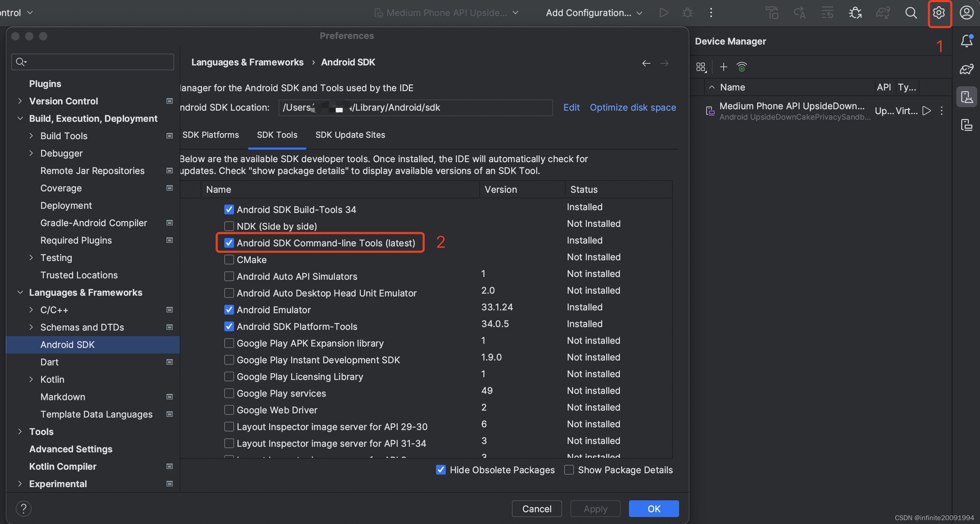Click the project-level icon next to Dart
This screenshot has height=524, width=980.
point(170,362)
